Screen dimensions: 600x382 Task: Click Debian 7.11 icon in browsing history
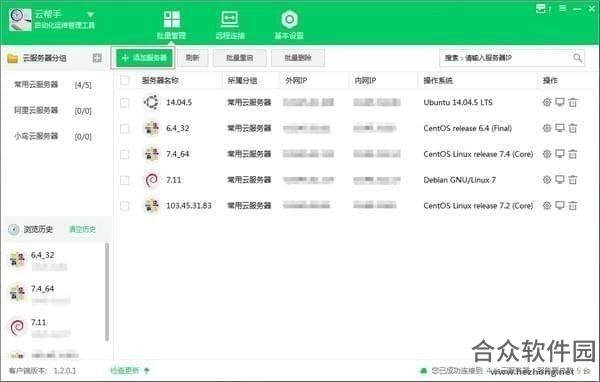tap(17, 327)
